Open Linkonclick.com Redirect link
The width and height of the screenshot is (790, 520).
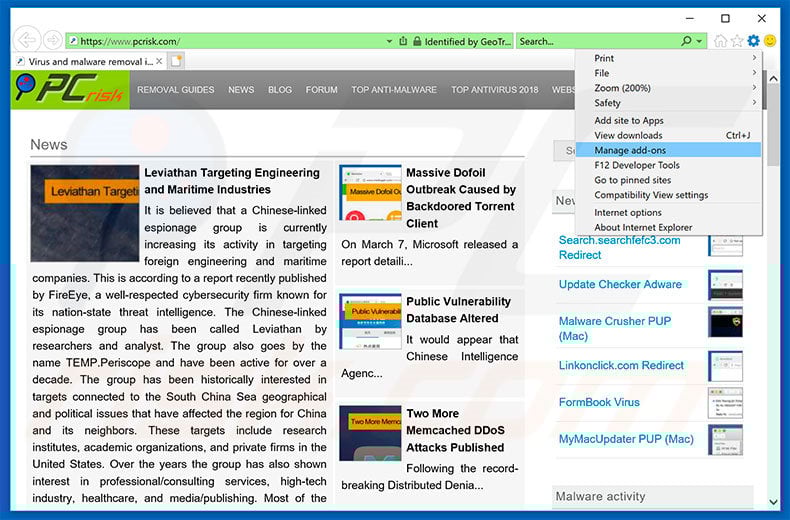(621, 365)
